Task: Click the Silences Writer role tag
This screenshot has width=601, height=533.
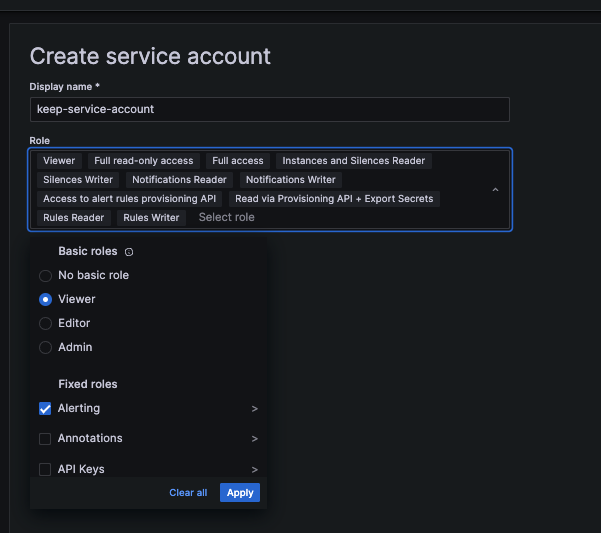Action: click(x=78, y=180)
